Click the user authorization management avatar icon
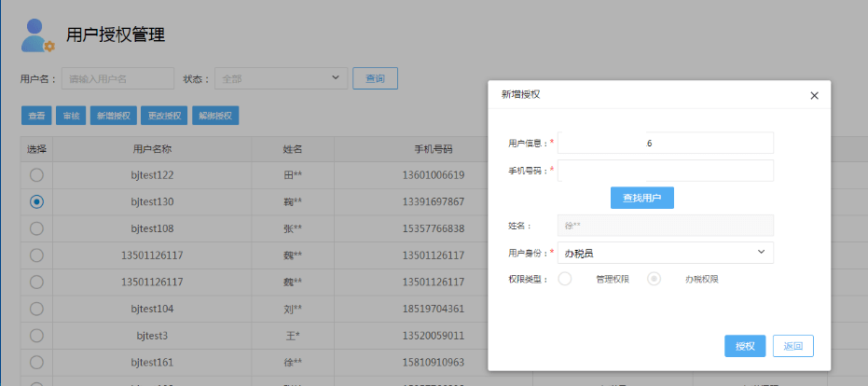 click(x=36, y=35)
